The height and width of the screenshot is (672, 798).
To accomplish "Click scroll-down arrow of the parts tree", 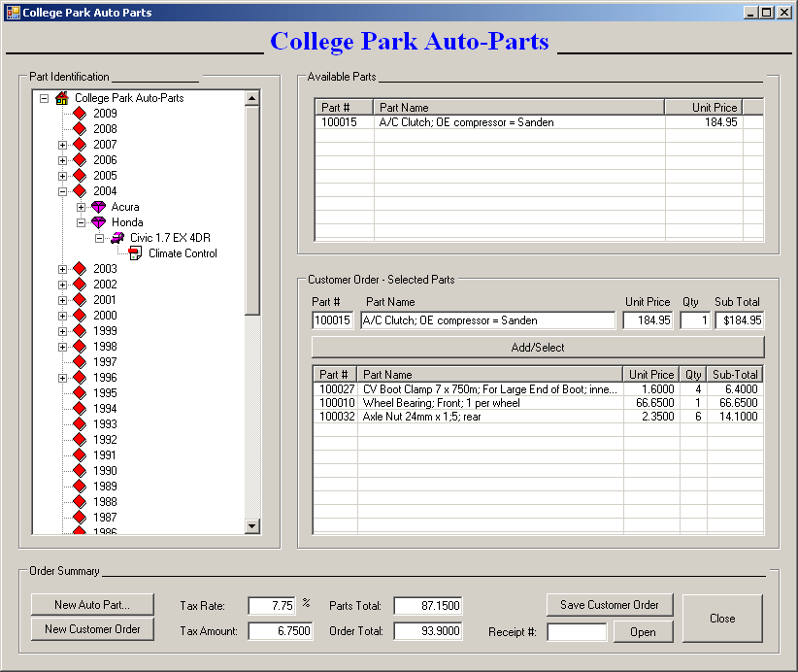I will 252,526.
